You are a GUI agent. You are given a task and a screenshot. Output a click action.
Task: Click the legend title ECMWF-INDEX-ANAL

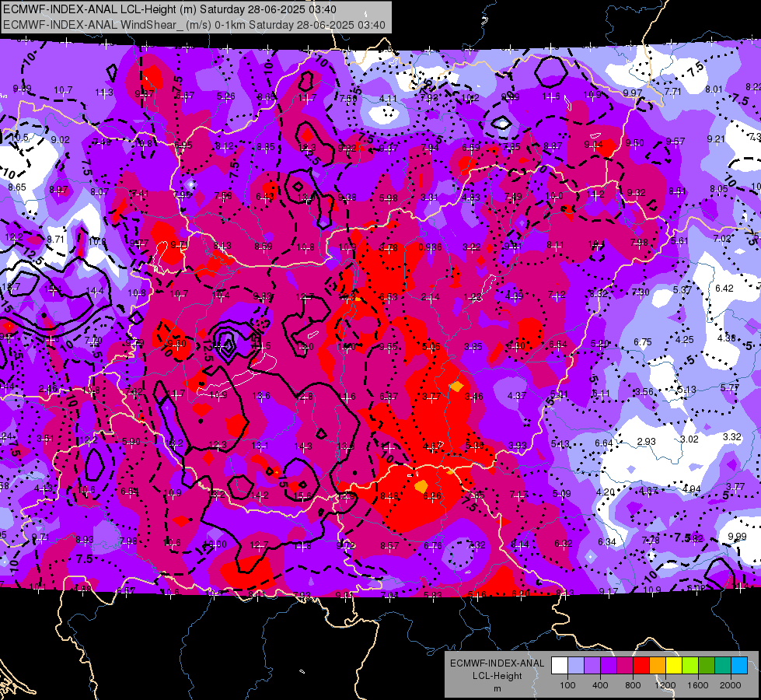(497, 663)
